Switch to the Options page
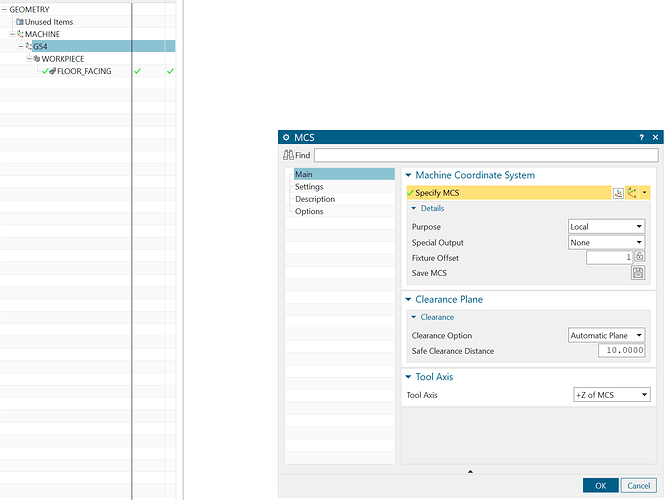 (309, 211)
